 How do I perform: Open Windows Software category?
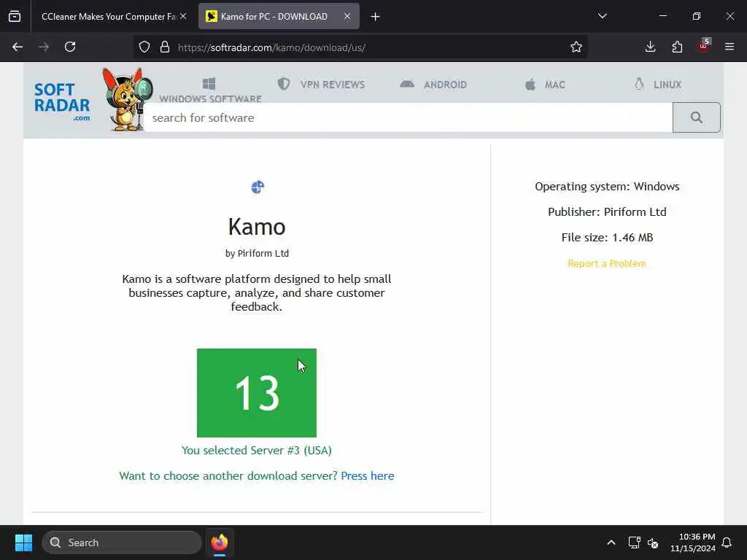(x=210, y=90)
